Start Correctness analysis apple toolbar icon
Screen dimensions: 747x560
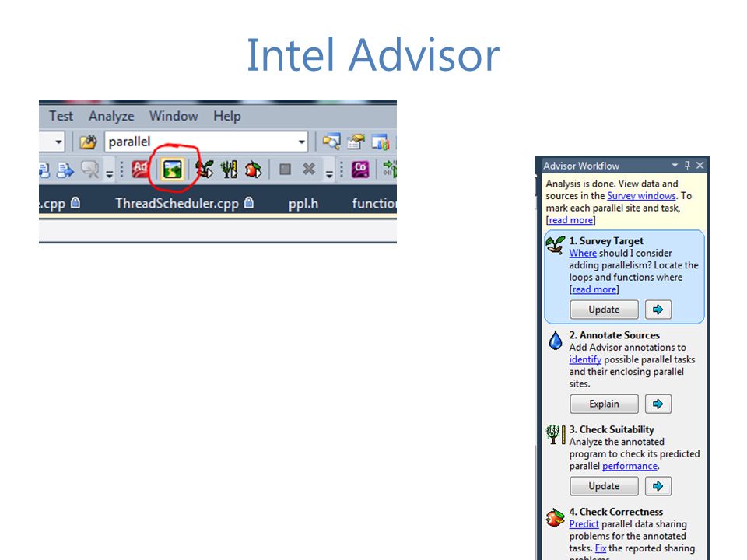coord(253,169)
